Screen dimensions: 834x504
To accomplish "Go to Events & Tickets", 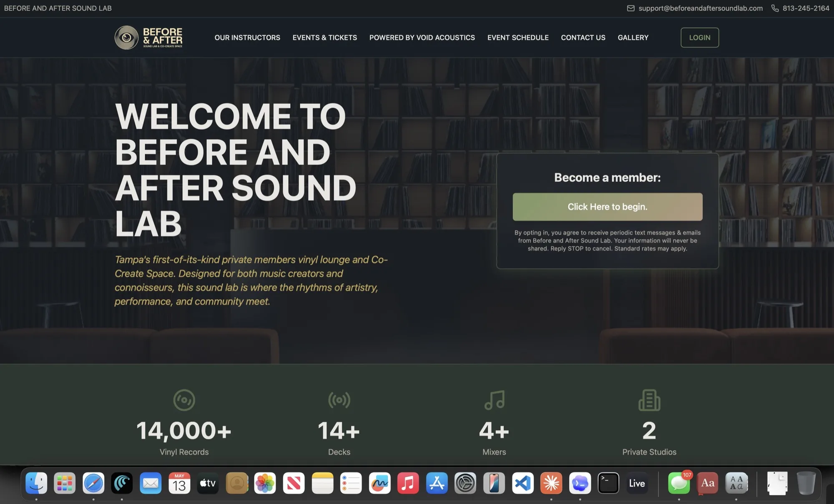I will (x=324, y=38).
